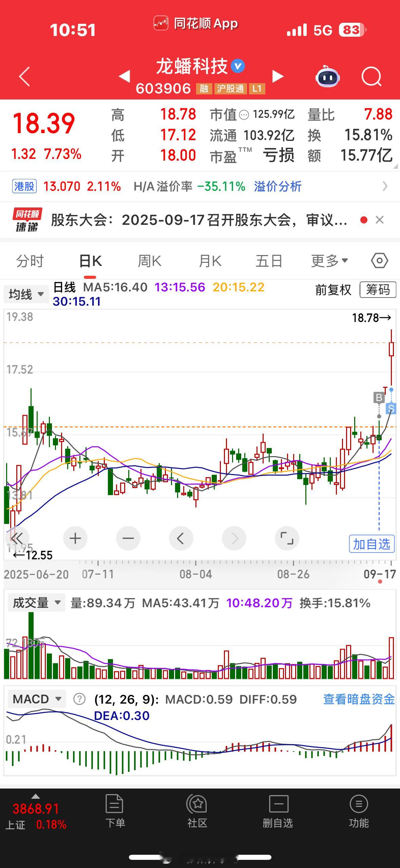The image size is (400, 868).
Task: Enter fullscreen chart with the expand icon
Action: click(x=287, y=538)
